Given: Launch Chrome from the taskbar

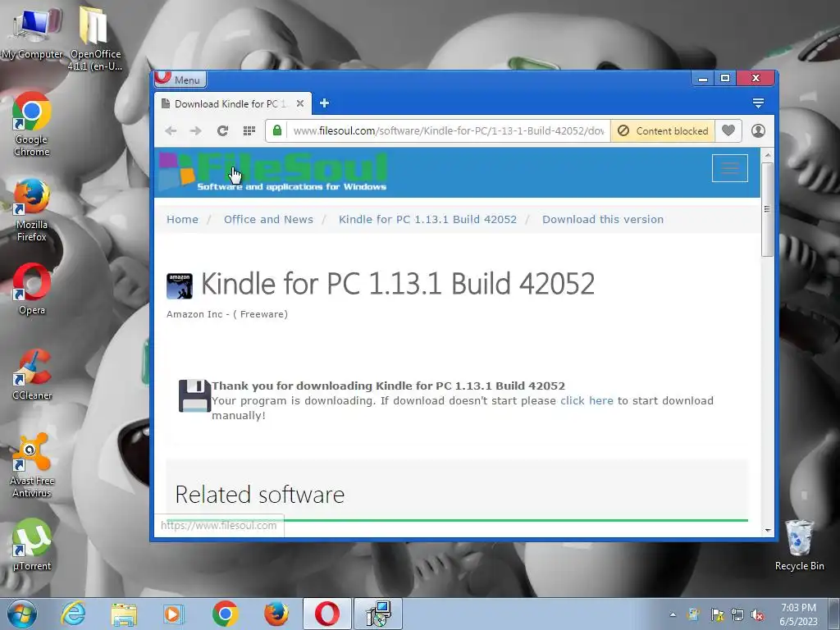Looking at the screenshot, I should coord(225,614).
